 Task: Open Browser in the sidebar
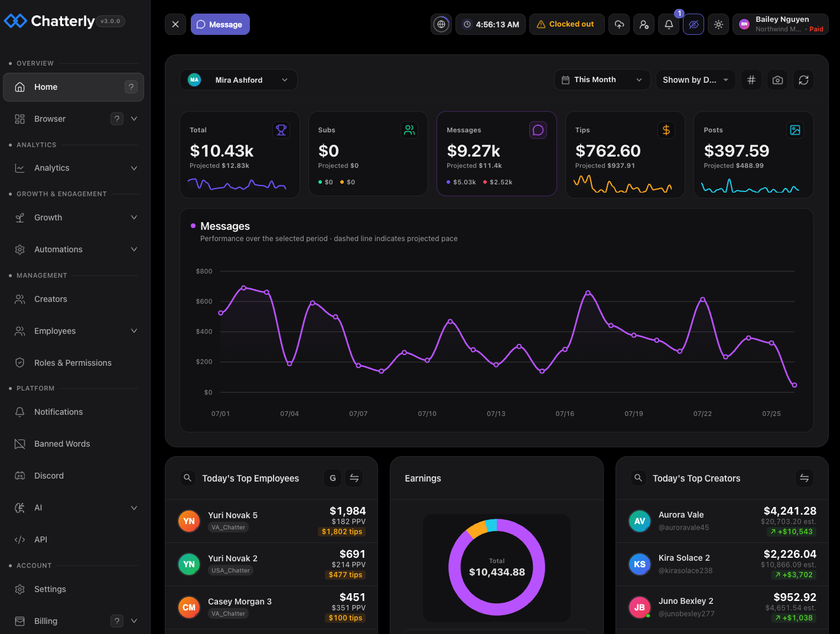pyautogui.click(x=74, y=119)
